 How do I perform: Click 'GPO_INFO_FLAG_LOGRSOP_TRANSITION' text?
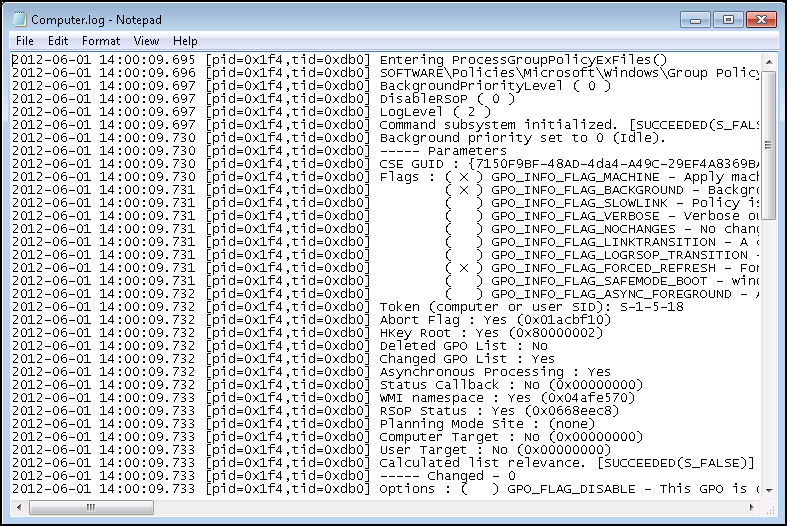[619, 255]
